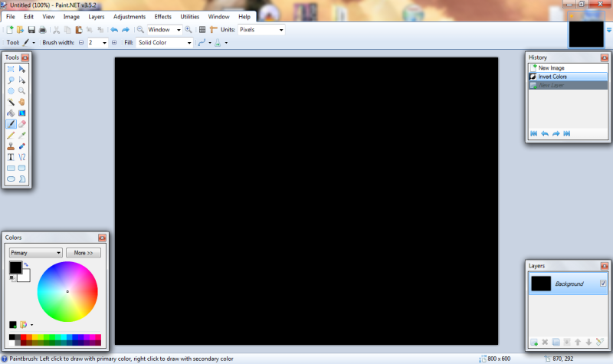613x364 pixels.
Task: Open the Adjustments menu
Action: 129,17
